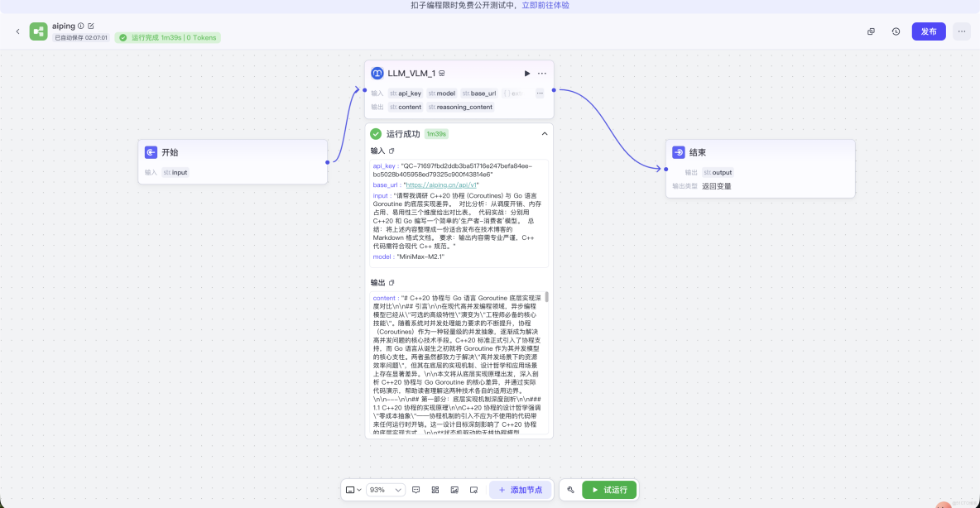Image resolution: width=980 pixels, height=508 pixels.
Task: Open version history via the clock icon
Action: 896,31
